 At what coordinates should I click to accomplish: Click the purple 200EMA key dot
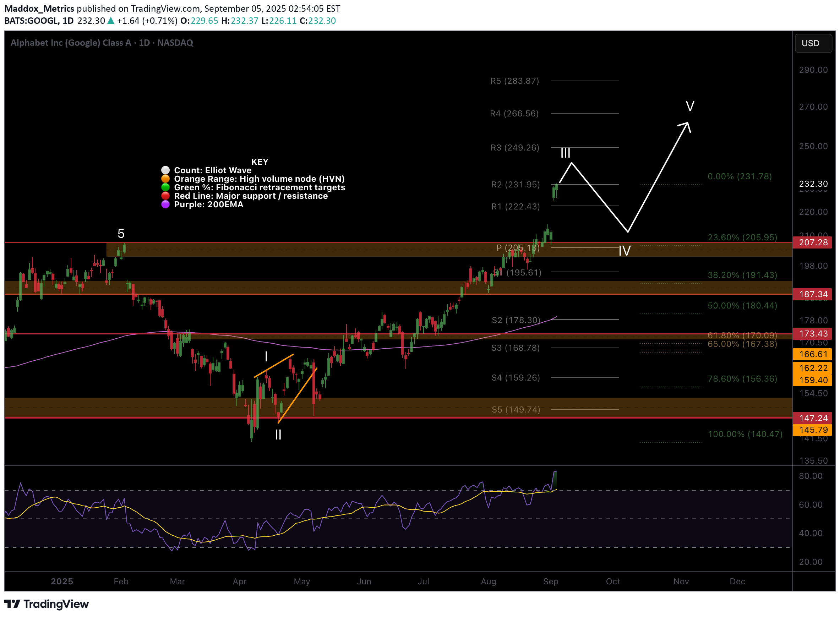pos(165,205)
